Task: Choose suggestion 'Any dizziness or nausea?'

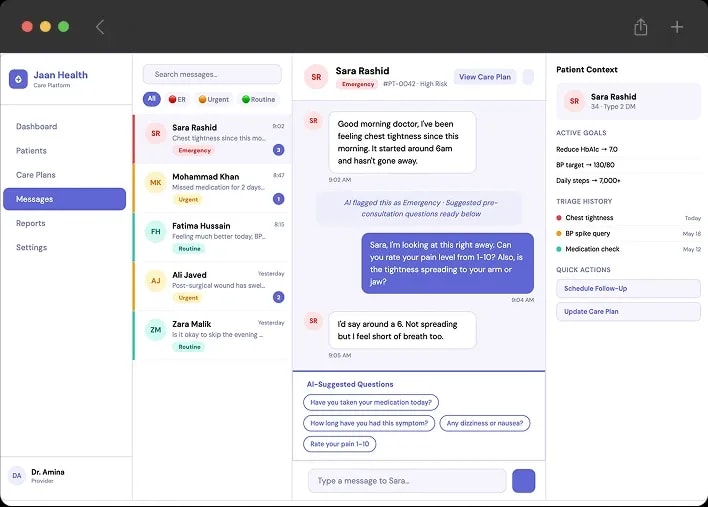Action: pos(484,423)
